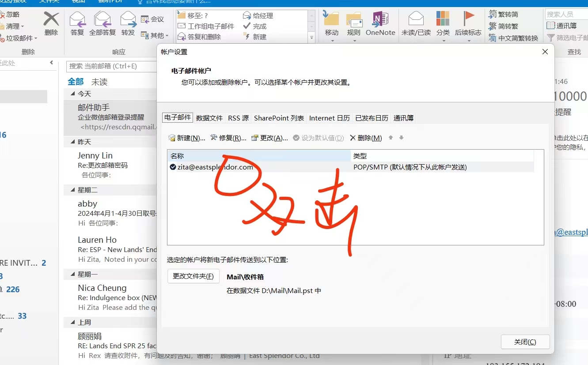
Task: Collapse the 今天 (Today) message group
Action: pos(73,94)
